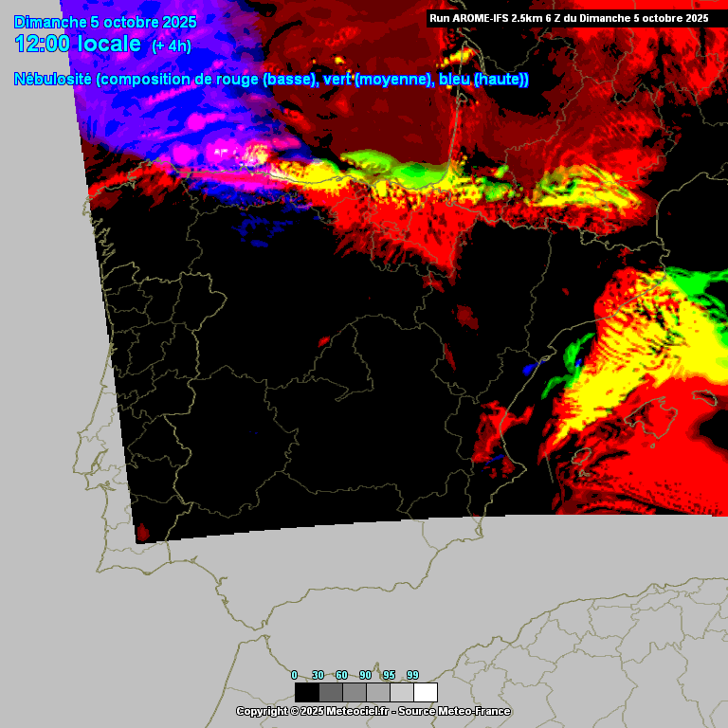This screenshot has height=728, width=728.
Task: Click the Copyright Meteociel.fr source text
Action: (373, 711)
